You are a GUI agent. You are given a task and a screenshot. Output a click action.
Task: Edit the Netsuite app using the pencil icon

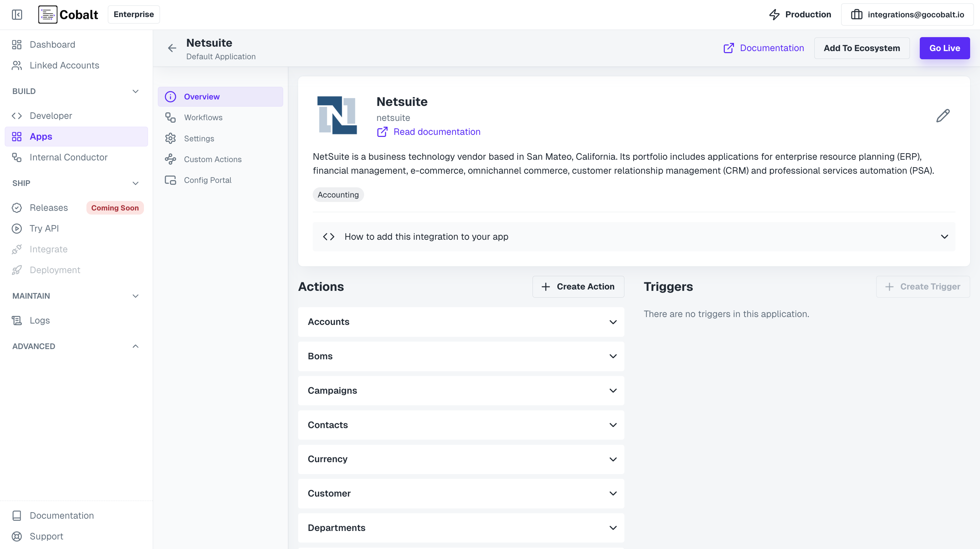943,115
